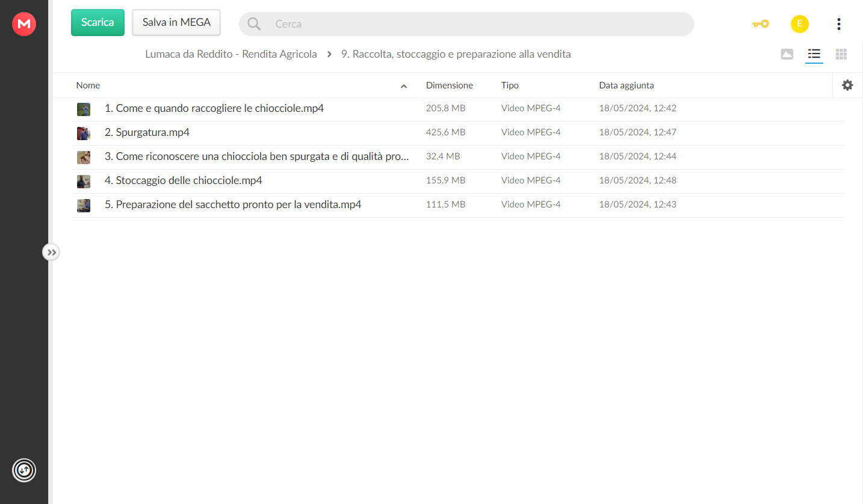The image size is (863, 504).
Task: Switch to grid thumbnail view
Action: (841, 54)
